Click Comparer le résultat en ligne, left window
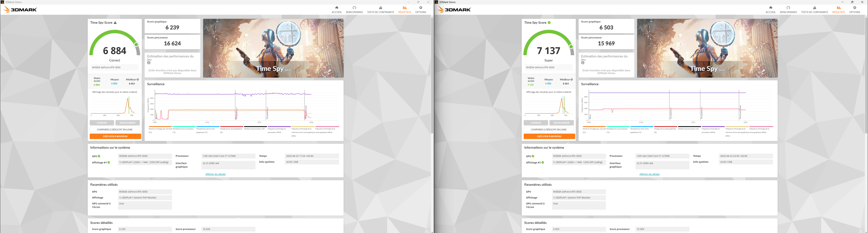This screenshot has width=868, height=233. (x=115, y=130)
